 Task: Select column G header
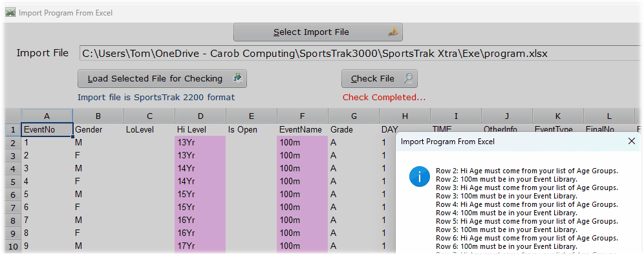point(354,116)
